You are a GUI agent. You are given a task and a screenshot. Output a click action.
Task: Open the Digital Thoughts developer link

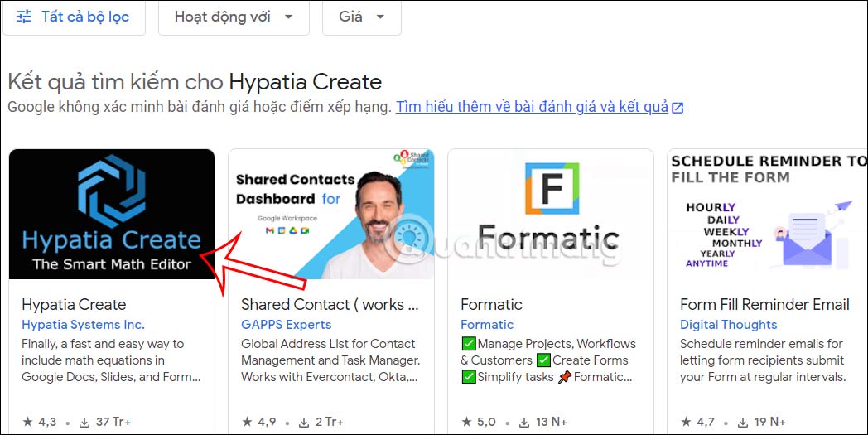tap(729, 325)
